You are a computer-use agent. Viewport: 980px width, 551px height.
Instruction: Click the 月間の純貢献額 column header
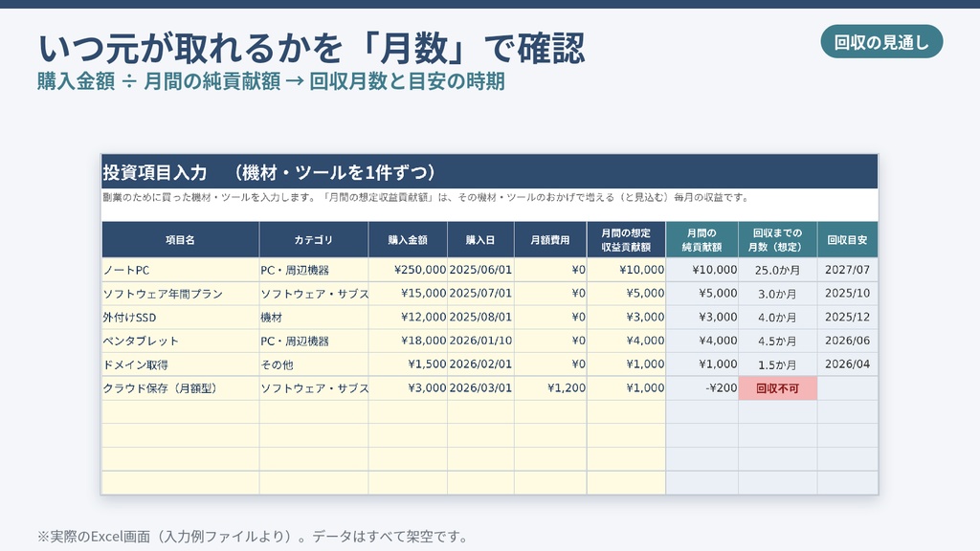click(x=702, y=240)
